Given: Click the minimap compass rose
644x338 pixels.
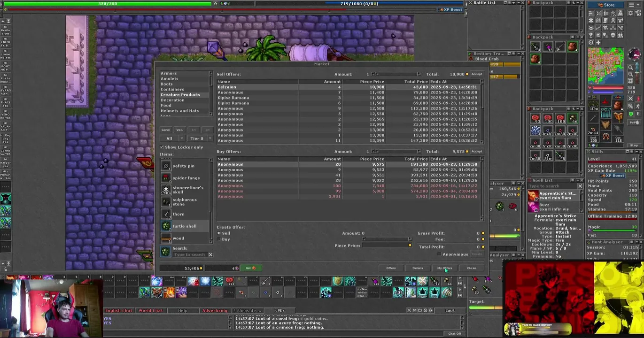Looking at the screenshot, I should tap(635, 54).
